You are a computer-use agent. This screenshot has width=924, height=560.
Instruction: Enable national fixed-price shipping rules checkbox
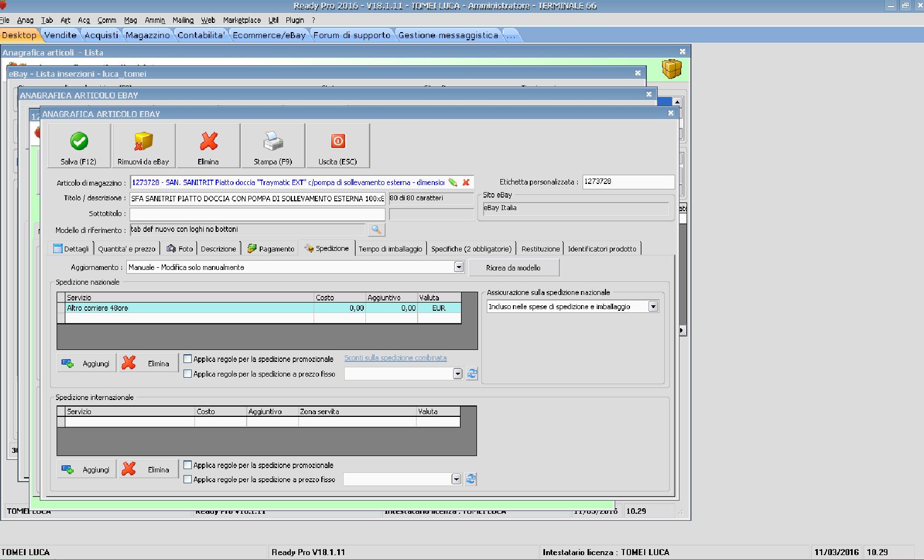(x=188, y=374)
